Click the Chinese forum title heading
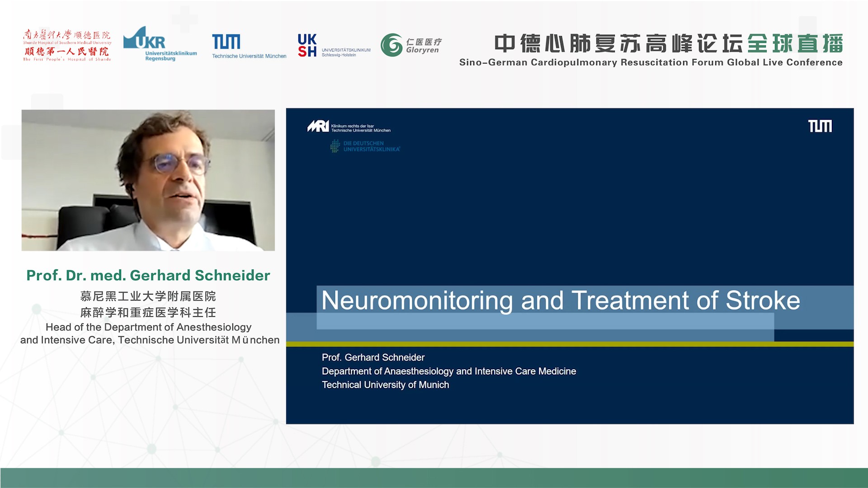Screen dimensions: 868x488 tap(668, 44)
